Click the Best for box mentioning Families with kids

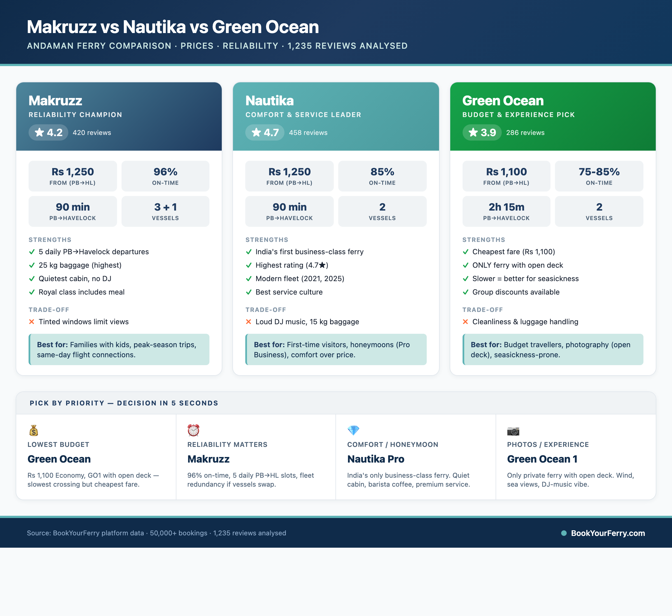pyautogui.click(x=119, y=349)
